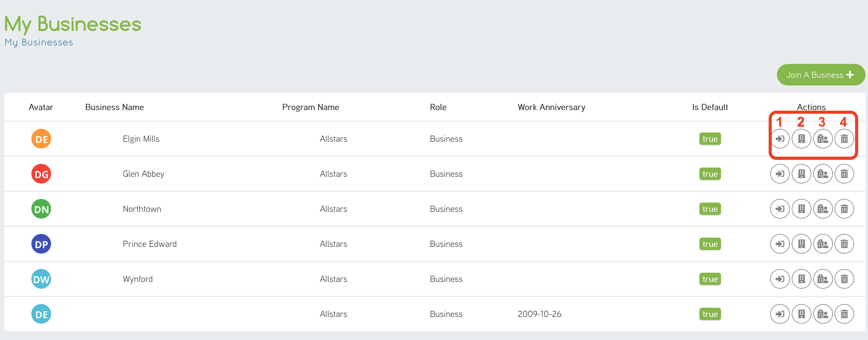Click the green true badge for Elgin Mills

[710, 139]
